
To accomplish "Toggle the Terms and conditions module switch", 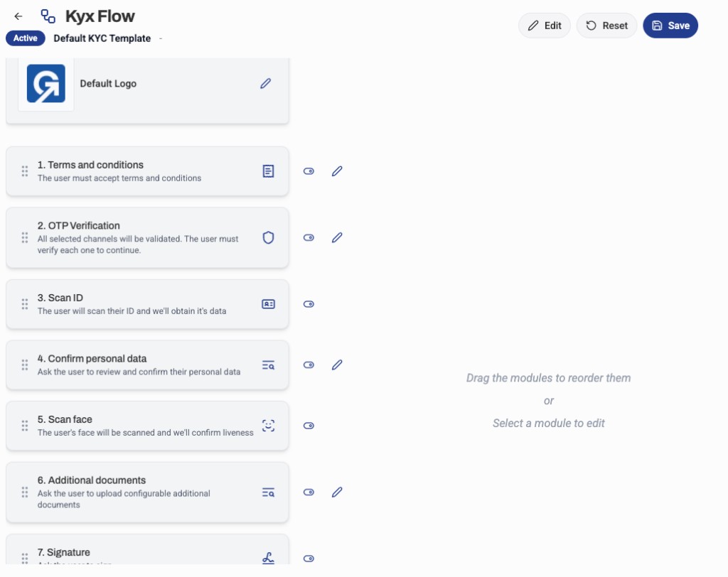I will click(x=309, y=171).
